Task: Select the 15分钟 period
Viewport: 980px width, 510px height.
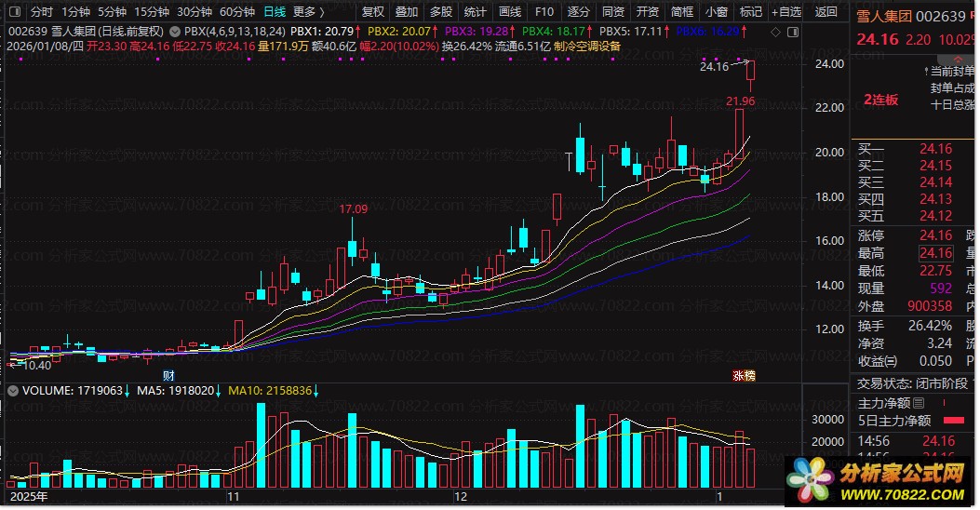Action: pos(152,11)
